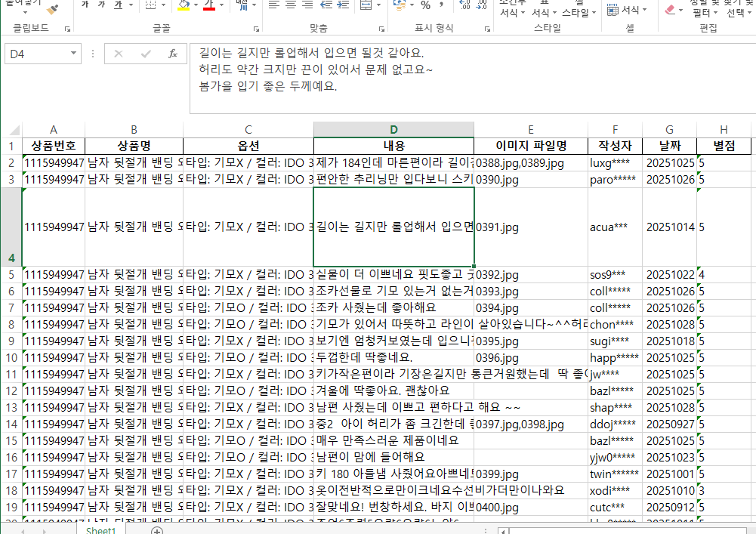Select column D header
The width and height of the screenshot is (756, 534).
(x=393, y=130)
